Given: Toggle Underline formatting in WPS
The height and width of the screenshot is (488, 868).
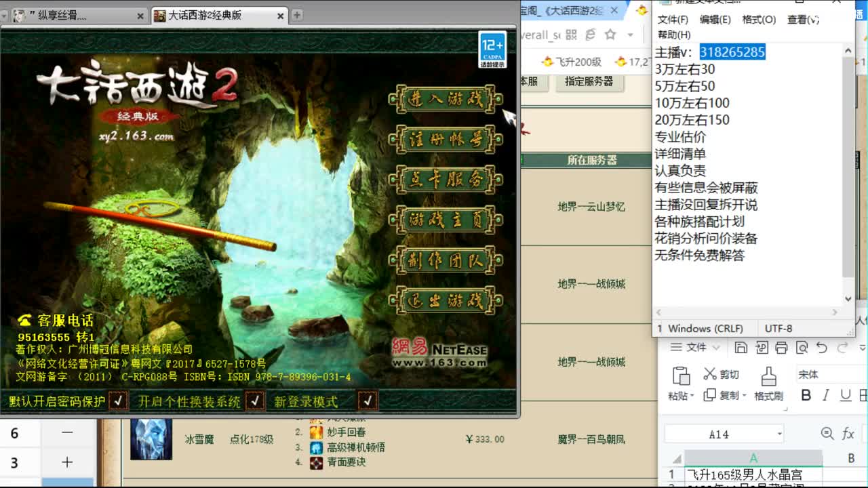Looking at the screenshot, I should (846, 395).
